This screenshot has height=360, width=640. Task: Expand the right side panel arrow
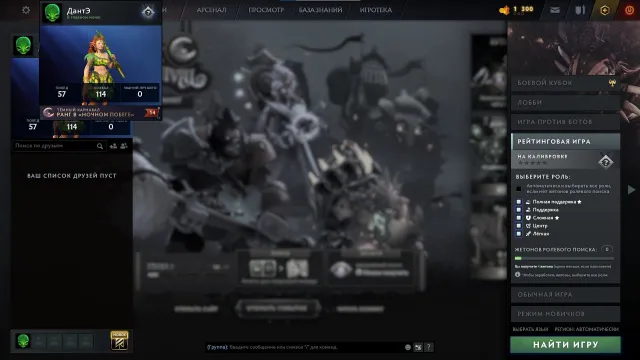(631, 189)
